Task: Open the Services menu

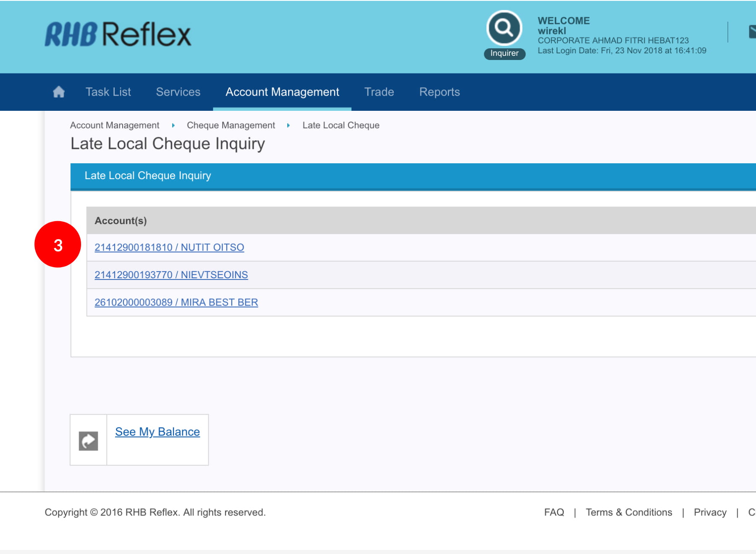Action: (178, 92)
